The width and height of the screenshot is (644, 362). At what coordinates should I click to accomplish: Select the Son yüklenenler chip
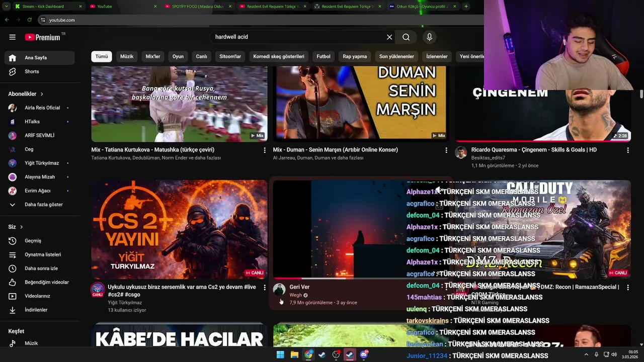pyautogui.click(x=396, y=56)
